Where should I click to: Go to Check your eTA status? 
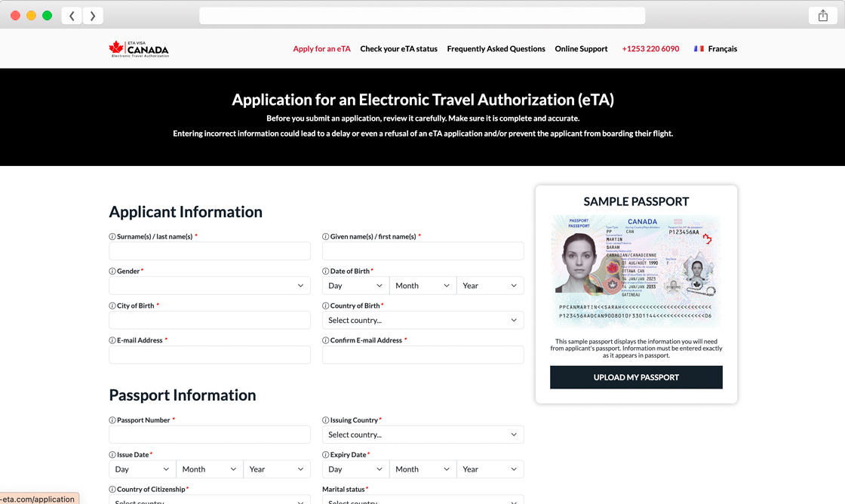click(x=398, y=49)
